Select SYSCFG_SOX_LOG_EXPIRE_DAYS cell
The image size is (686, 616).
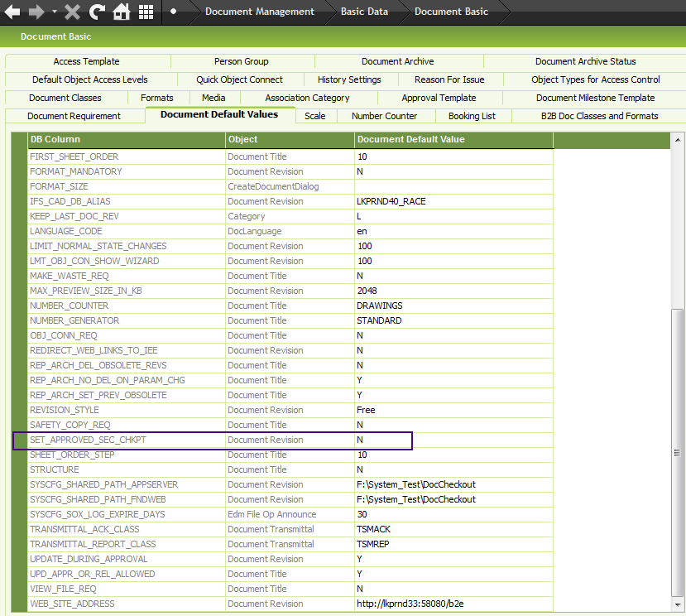(127, 514)
